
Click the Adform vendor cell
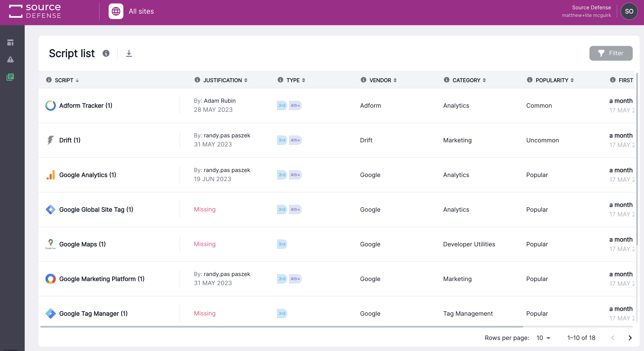point(370,105)
